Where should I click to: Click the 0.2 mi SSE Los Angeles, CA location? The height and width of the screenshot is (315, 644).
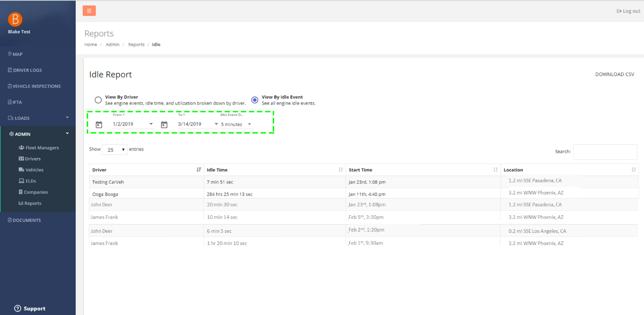[x=537, y=231]
